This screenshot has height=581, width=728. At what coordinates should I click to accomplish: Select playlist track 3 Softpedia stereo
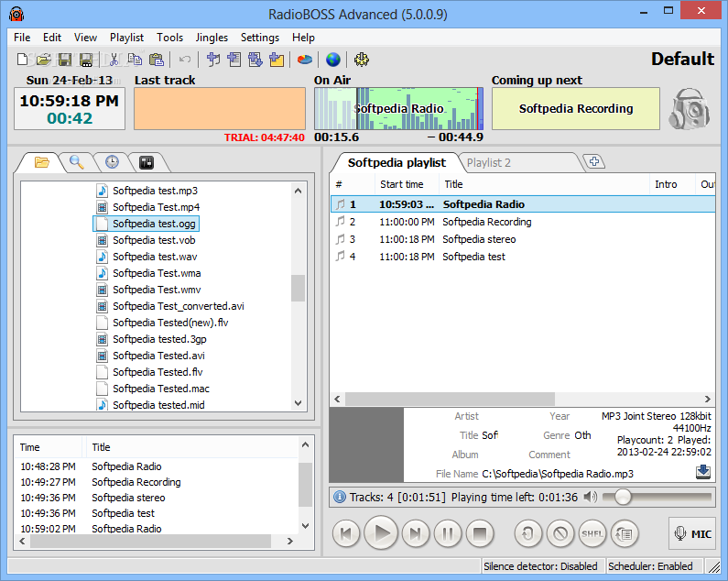point(522,239)
